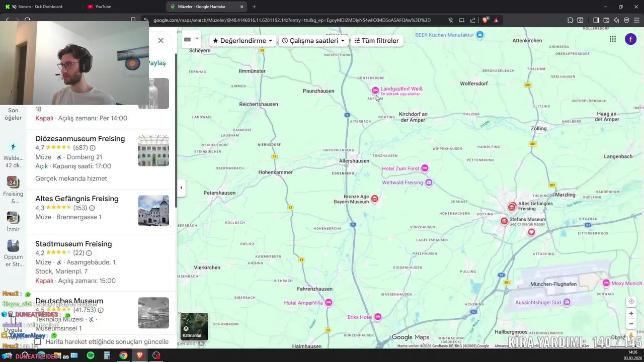Open the Brave taskbar icon

click(x=140, y=355)
